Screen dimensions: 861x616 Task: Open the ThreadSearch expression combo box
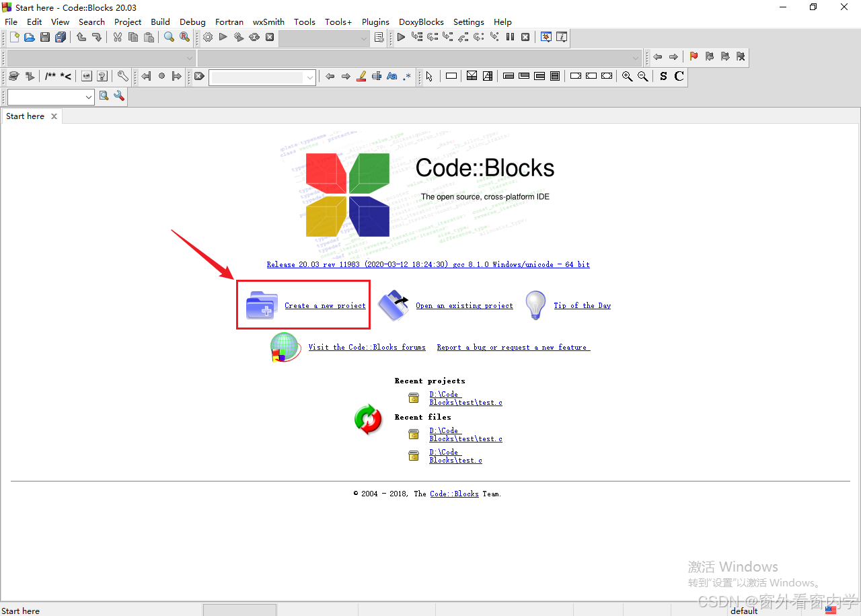click(x=51, y=97)
